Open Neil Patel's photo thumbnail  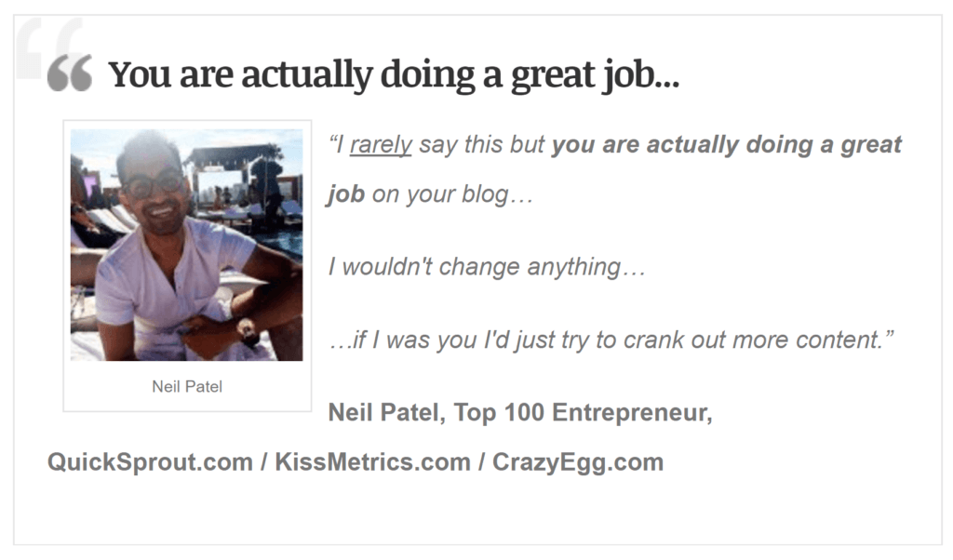pos(186,245)
